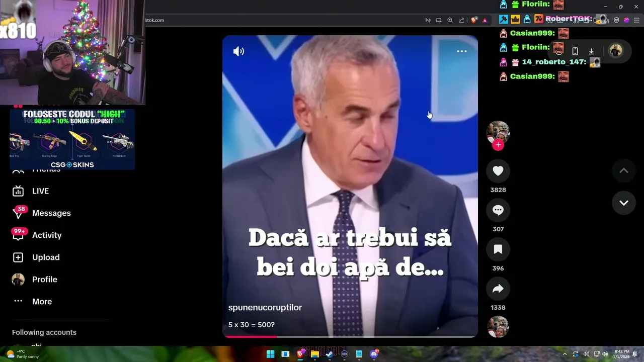
Task: Expand hidden system tray icons chevron
Action: [x=565, y=354]
